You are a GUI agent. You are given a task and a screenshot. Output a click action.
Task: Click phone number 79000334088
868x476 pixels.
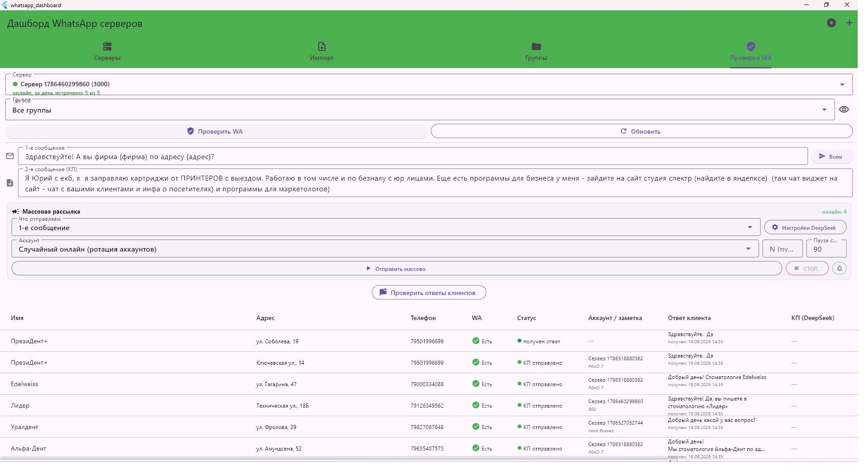coord(427,384)
